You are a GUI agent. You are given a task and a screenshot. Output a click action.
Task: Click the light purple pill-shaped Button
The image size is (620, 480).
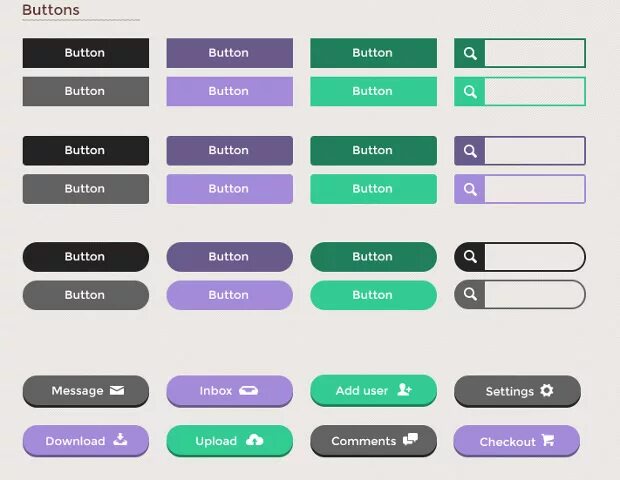coord(229,295)
